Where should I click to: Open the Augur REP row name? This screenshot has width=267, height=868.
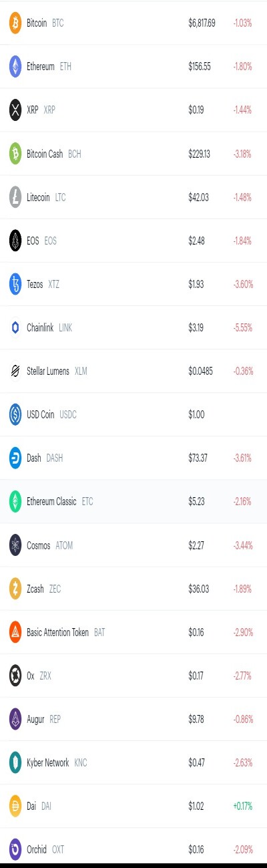(44, 719)
